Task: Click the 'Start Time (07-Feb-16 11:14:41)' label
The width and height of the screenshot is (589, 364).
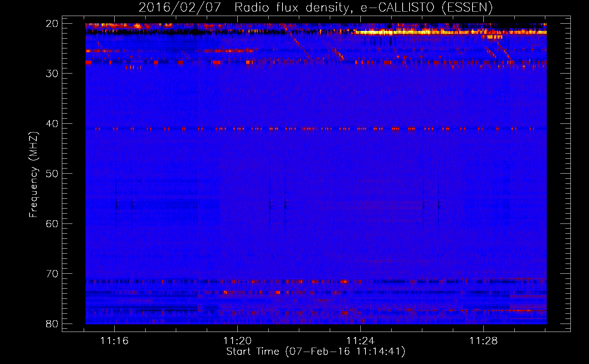Action: pyautogui.click(x=316, y=352)
